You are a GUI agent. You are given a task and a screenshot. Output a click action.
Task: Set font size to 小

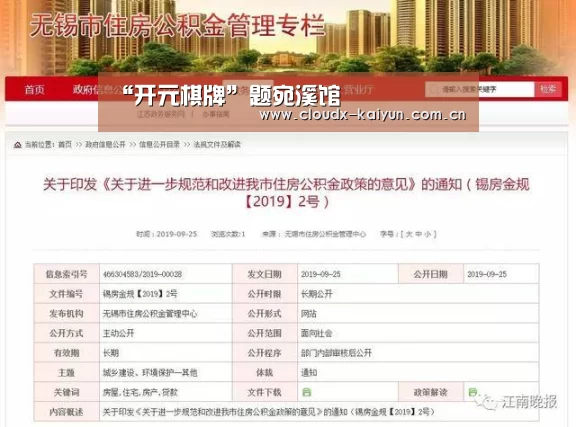point(427,234)
